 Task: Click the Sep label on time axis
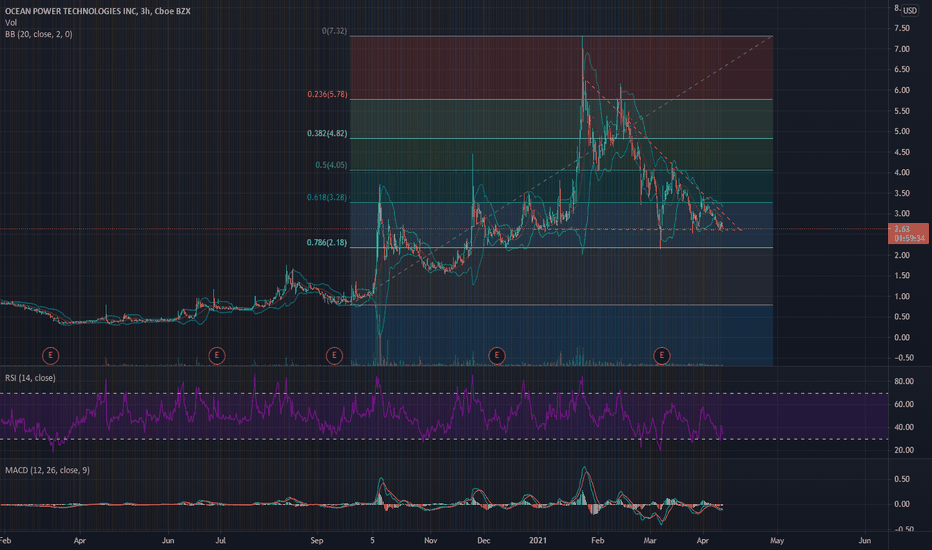317,540
